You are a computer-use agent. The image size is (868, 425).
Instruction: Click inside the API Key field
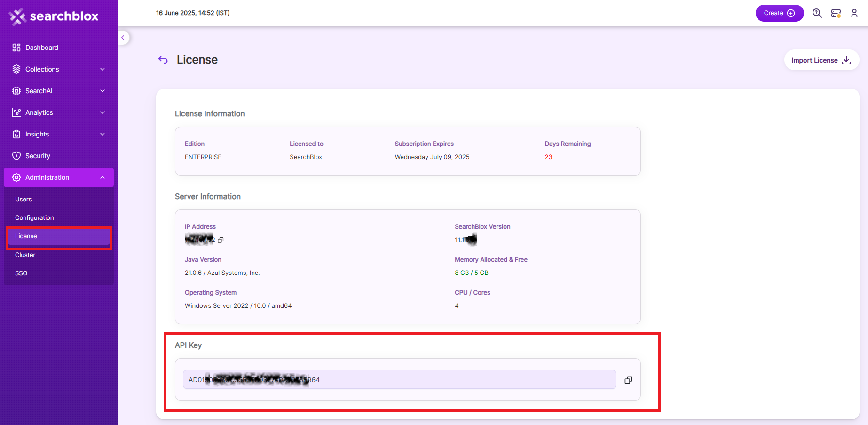399,380
